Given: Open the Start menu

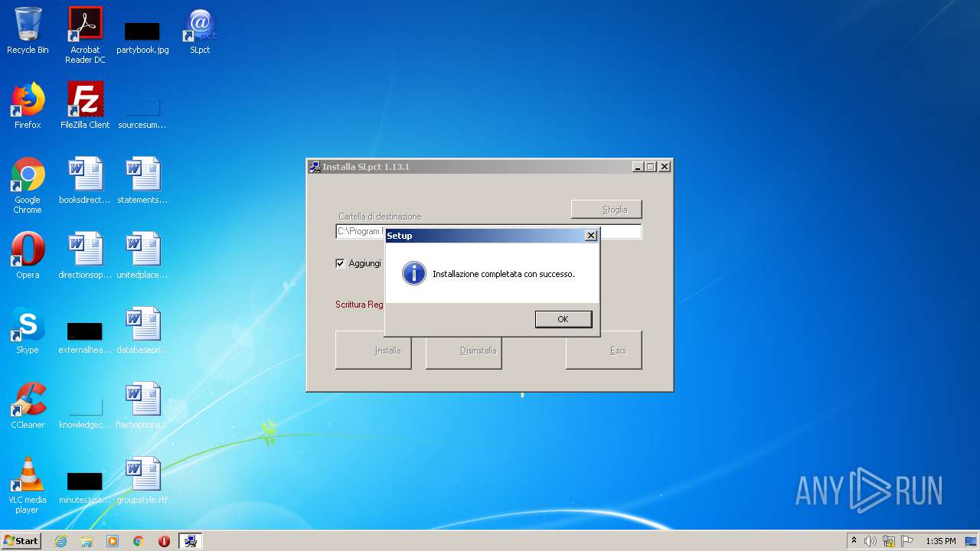Looking at the screenshot, I should tap(21, 541).
